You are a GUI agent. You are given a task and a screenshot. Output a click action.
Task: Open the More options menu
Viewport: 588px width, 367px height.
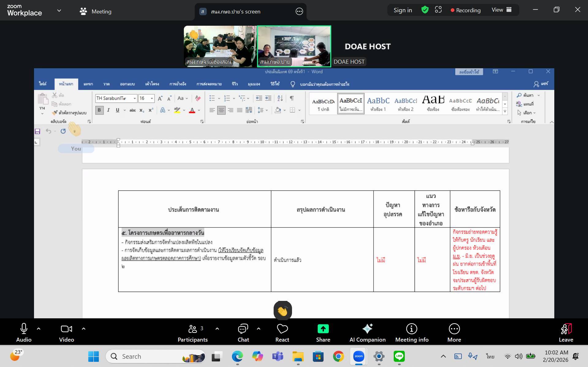click(454, 332)
